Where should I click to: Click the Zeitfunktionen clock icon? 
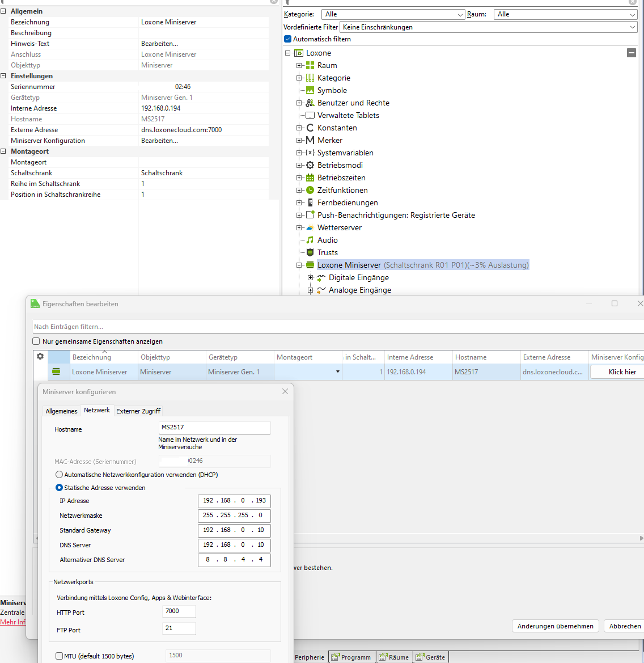tap(310, 190)
